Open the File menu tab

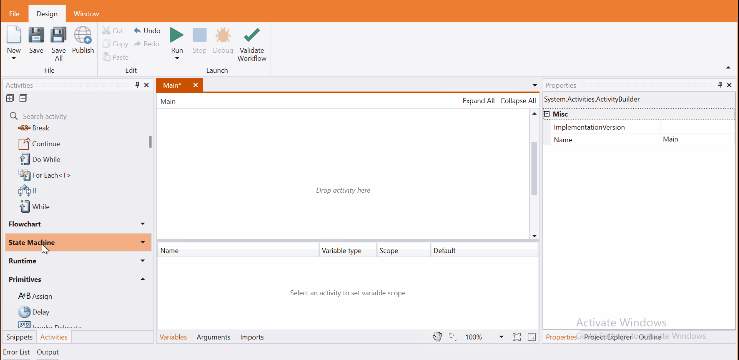click(14, 14)
